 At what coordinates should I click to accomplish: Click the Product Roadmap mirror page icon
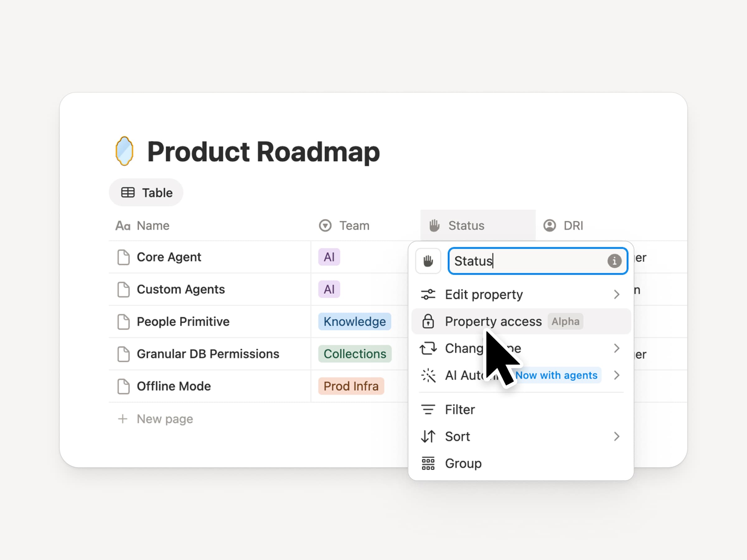124,151
